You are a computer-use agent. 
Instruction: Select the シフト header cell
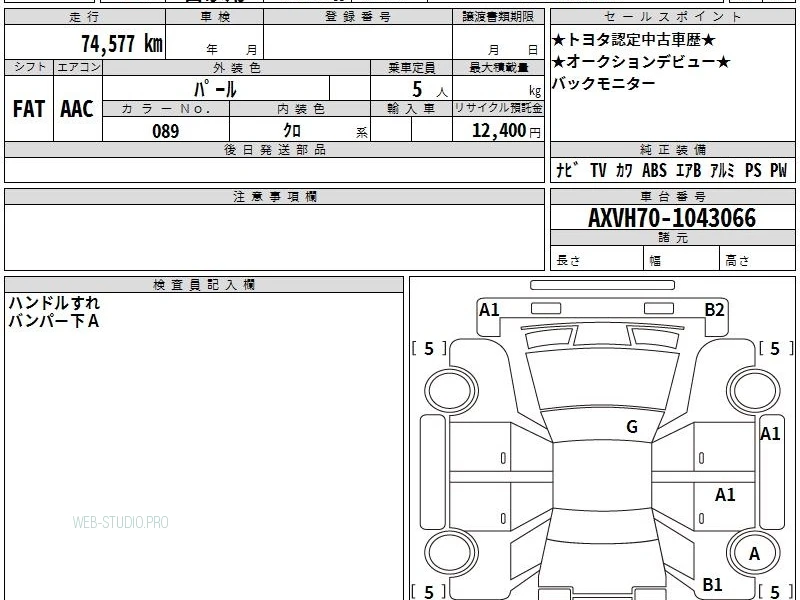[29, 67]
